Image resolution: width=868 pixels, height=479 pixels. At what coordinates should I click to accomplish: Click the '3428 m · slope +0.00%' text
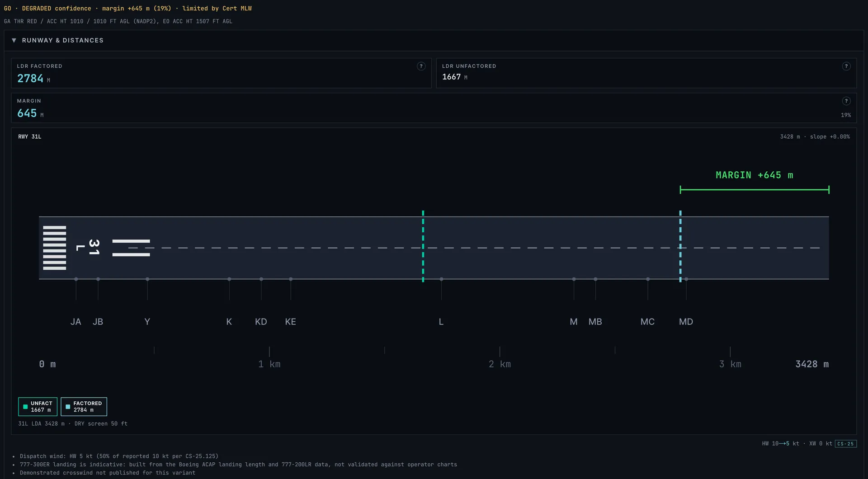coord(815,136)
